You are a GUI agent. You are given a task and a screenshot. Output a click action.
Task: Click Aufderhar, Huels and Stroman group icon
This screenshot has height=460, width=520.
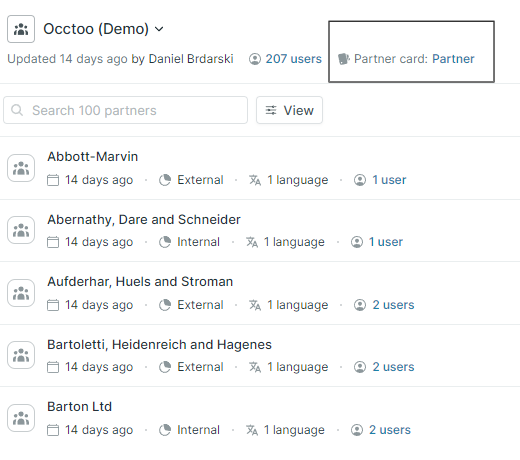[x=21, y=293]
